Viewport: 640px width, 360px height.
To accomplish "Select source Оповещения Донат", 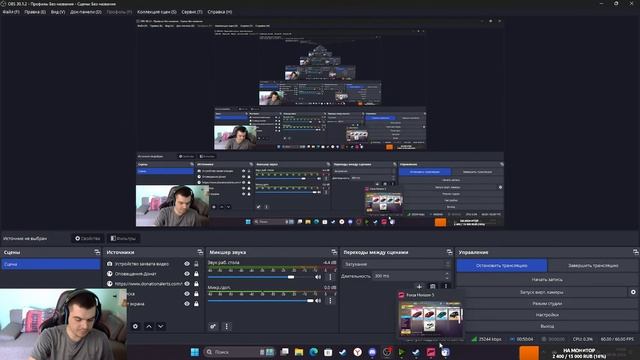I will tap(136, 274).
